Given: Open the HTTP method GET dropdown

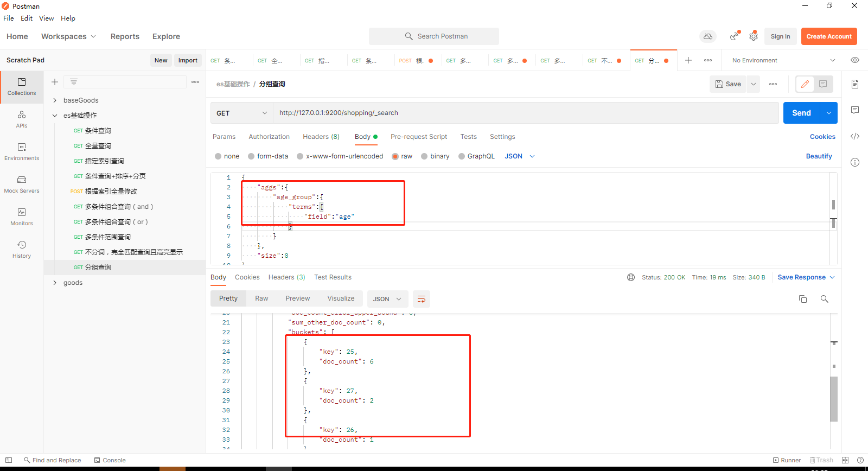Looking at the screenshot, I should [x=241, y=113].
